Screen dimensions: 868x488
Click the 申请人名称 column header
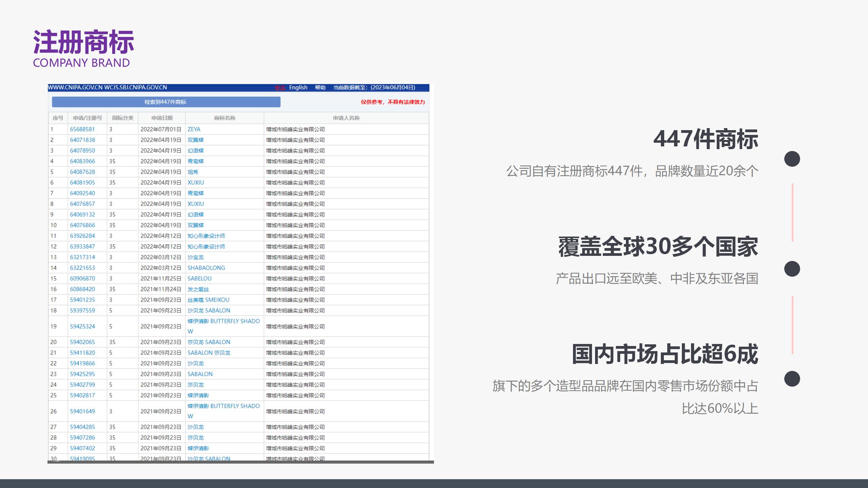click(x=346, y=118)
